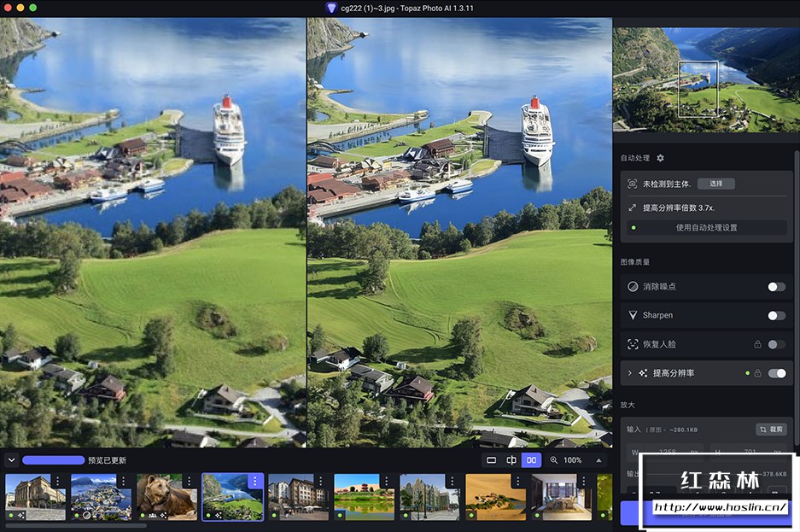Click the subject detection icon

tap(632, 184)
